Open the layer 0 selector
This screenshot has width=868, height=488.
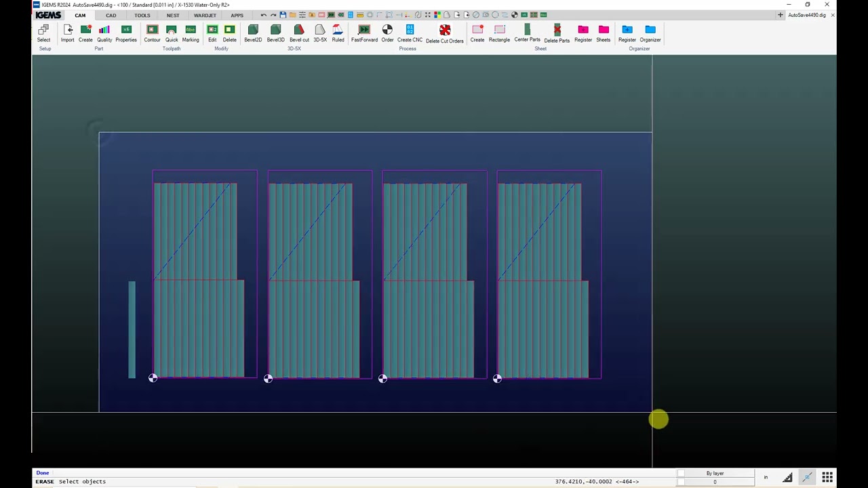pyautogui.click(x=715, y=482)
